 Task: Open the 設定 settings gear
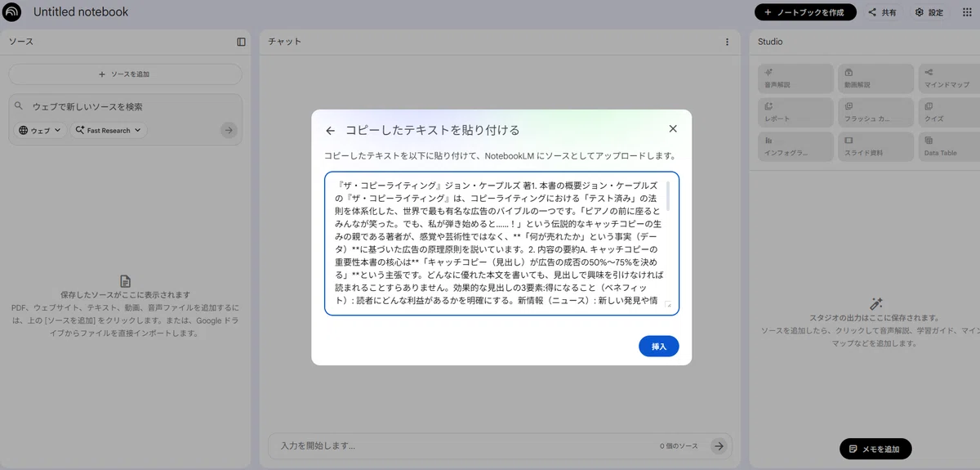pyautogui.click(x=929, y=12)
